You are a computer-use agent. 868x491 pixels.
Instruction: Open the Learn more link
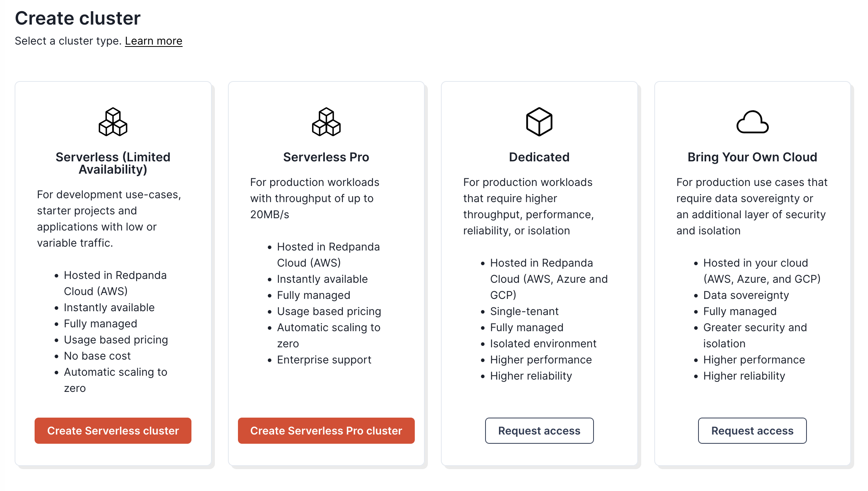pyautogui.click(x=153, y=41)
